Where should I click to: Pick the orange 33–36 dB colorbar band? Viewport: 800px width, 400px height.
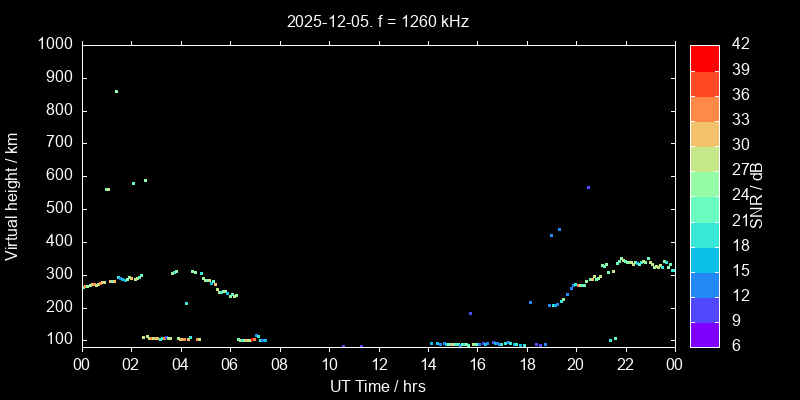[704, 108]
